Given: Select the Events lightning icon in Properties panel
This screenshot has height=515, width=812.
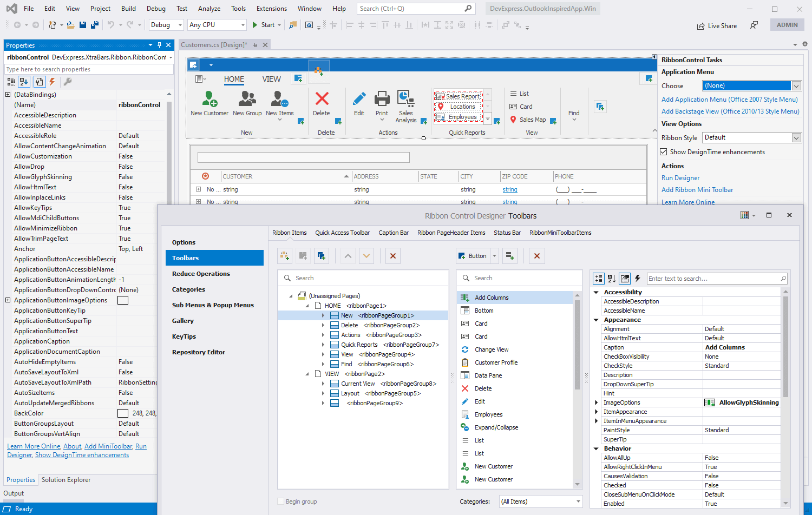Looking at the screenshot, I should pos(51,82).
